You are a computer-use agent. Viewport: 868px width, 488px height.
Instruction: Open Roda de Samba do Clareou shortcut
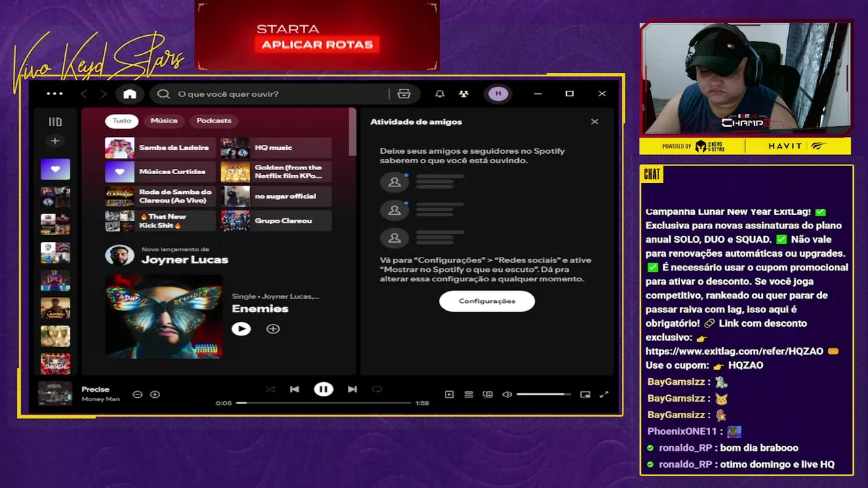pos(160,197)
